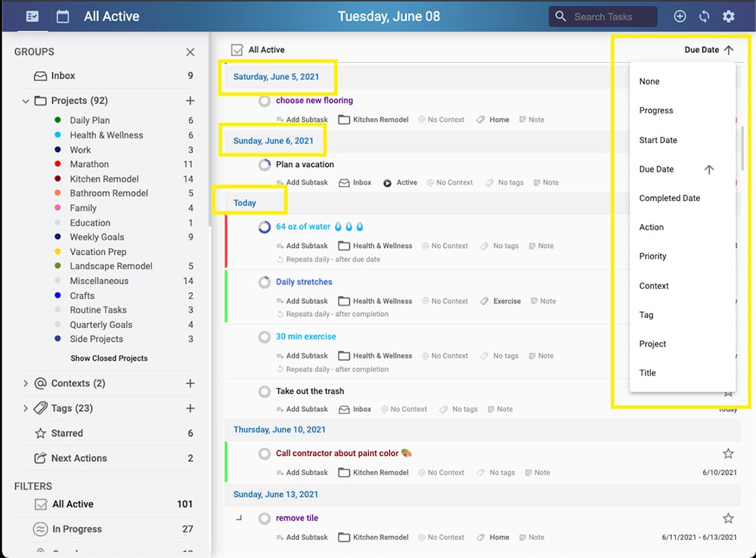Expand the Tags group
This screenshot has height=558, width=756.
pos(25,408)
